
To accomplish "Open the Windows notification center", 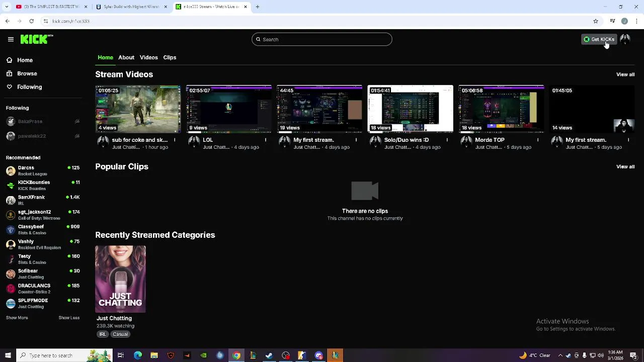I will pos(634,355).
